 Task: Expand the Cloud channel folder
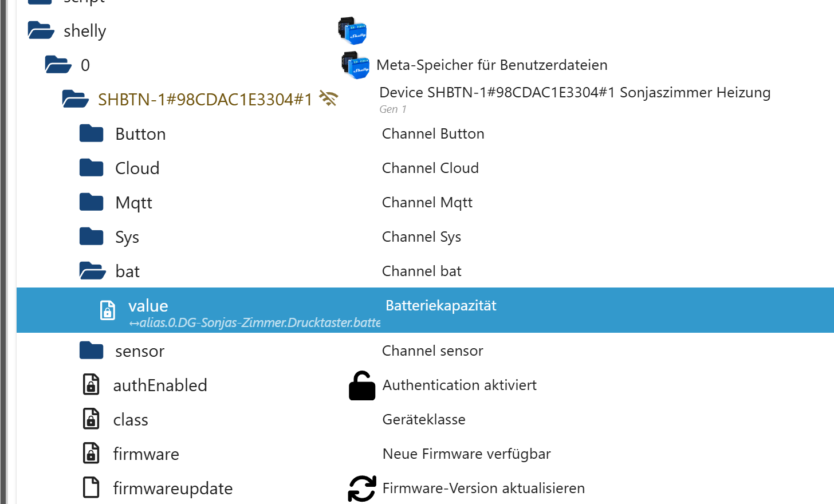pos(92,168)
